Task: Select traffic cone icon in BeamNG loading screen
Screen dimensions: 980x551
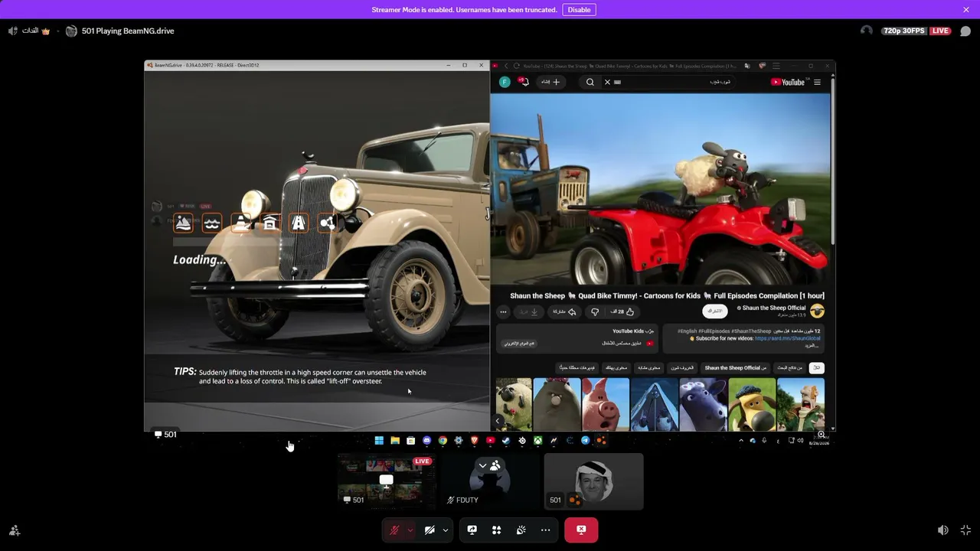Action: click(x=241, y=223)
